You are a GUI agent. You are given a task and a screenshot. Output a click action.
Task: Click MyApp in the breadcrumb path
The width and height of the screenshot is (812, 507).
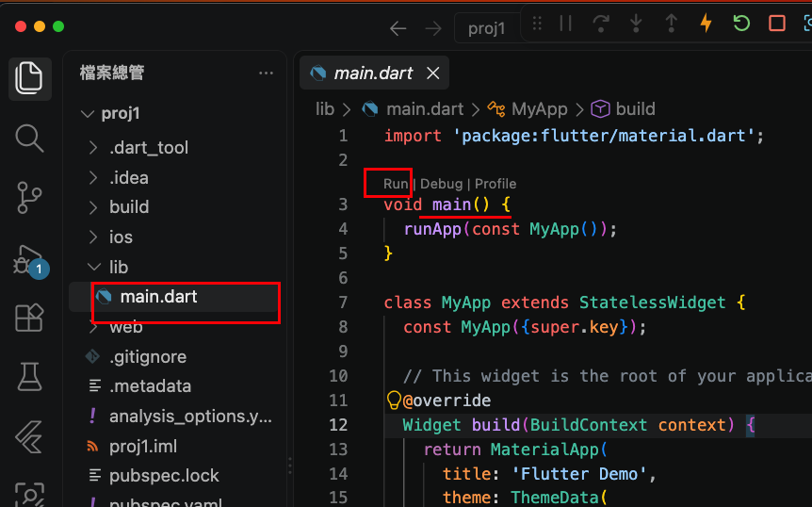click(x=539, y=109)
